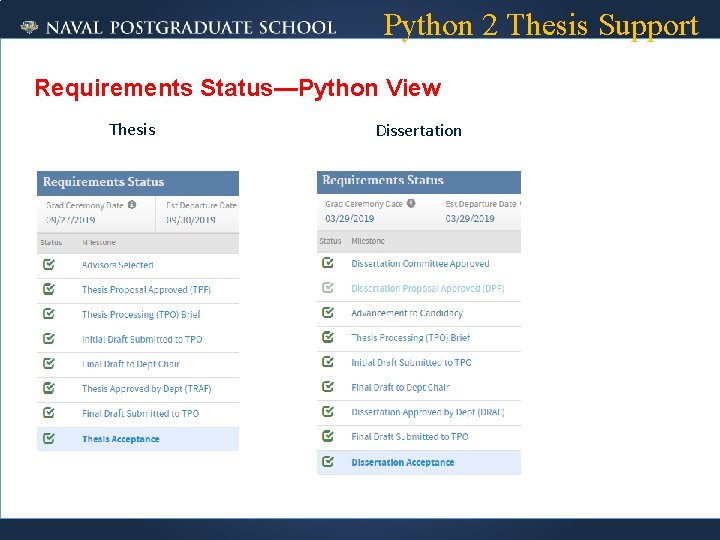Click status check for Thesis Processing Brief in Dissertation panel

click(x=328, y=337)
